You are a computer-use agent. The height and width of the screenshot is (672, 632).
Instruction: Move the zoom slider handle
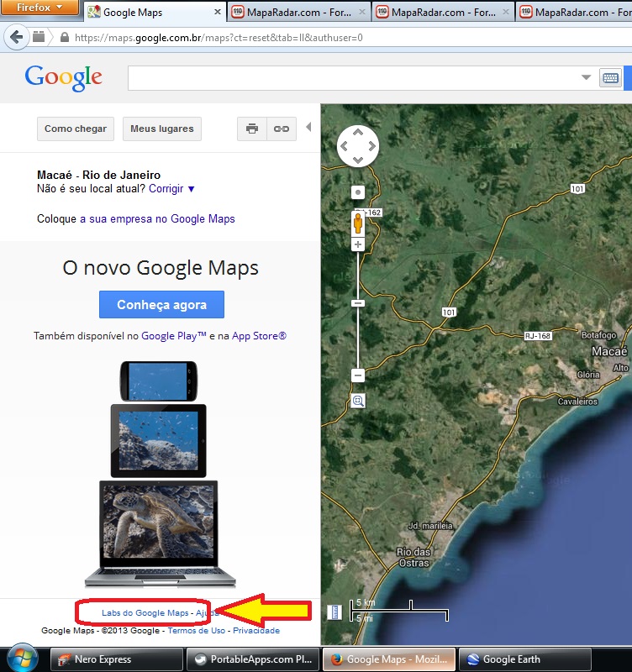pyautogui.click(x=358, y=303)
